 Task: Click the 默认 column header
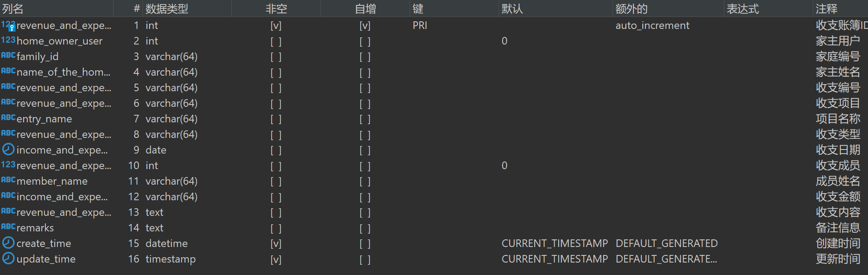pyautogui.click(x=512, y=8)
